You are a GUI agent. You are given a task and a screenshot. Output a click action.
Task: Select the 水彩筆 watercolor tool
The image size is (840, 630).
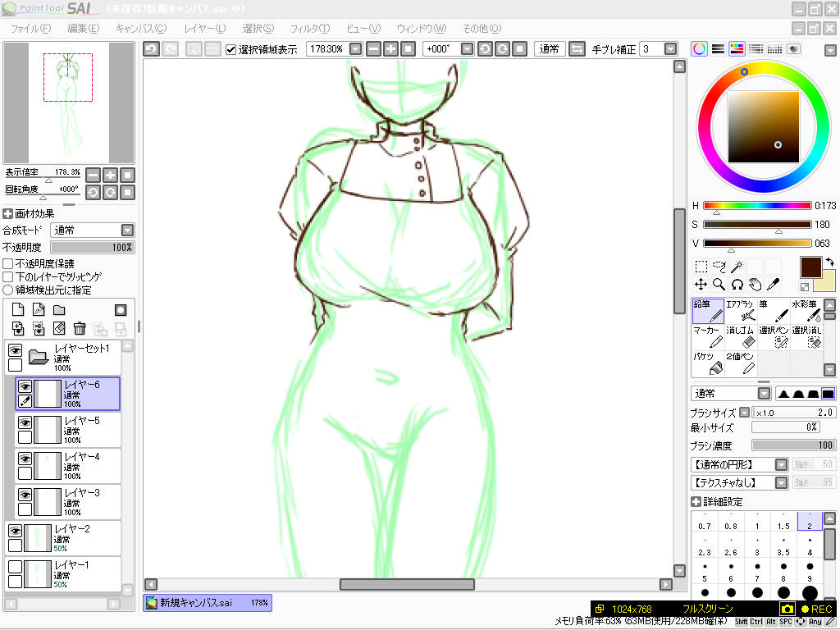click(806, 311)
